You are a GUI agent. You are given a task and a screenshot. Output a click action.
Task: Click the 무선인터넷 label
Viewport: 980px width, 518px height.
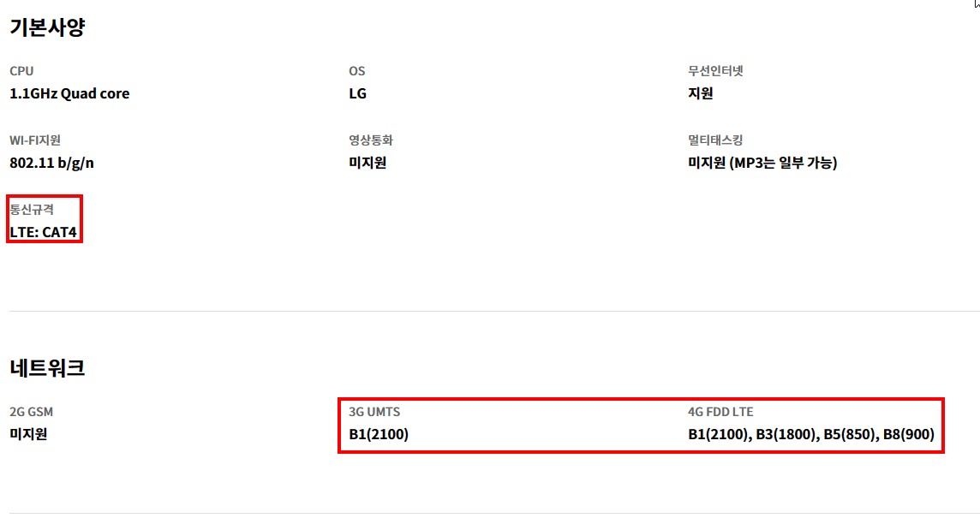715,71
